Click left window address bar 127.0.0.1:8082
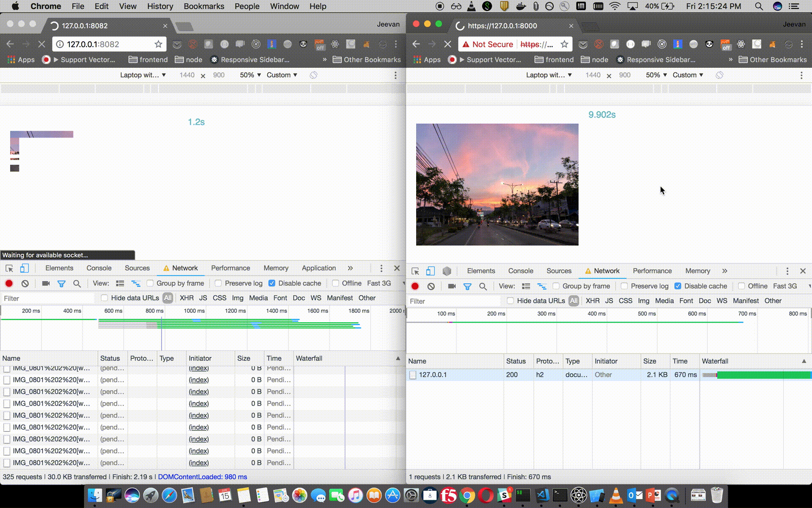The width and height of the screenshot is (812, 508). [109, 44]
